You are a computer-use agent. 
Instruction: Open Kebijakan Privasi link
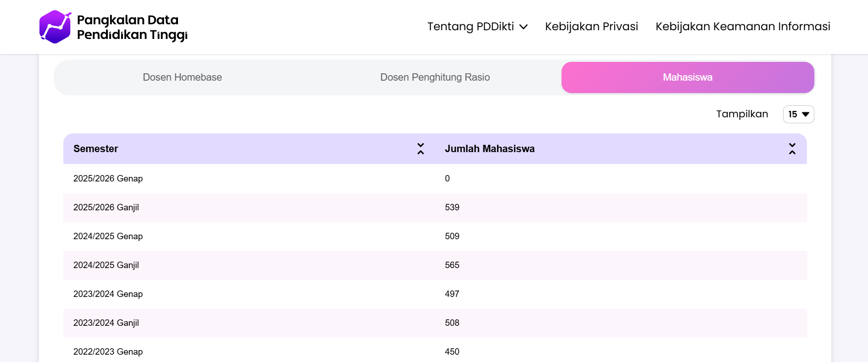(x=591, y=27)
